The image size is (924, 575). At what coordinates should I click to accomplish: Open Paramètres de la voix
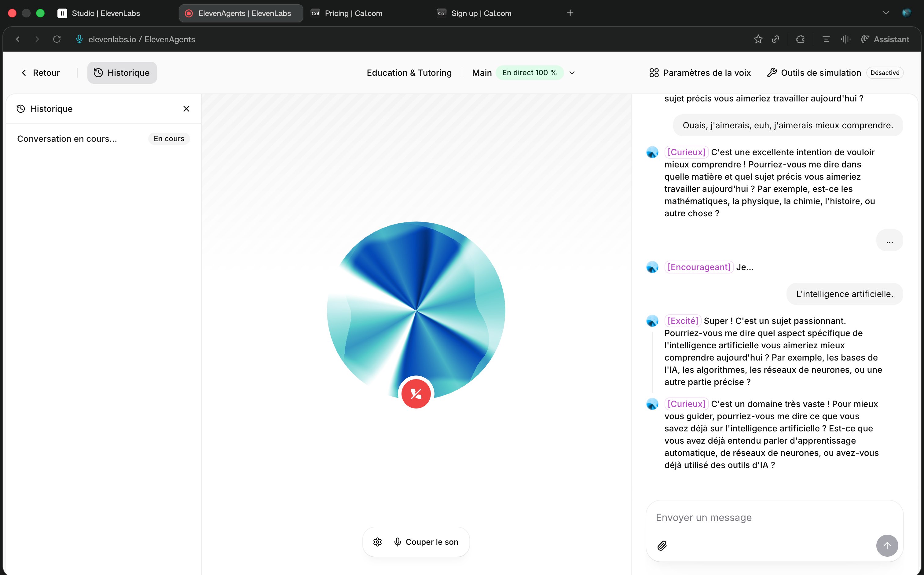tap(700, 73)
